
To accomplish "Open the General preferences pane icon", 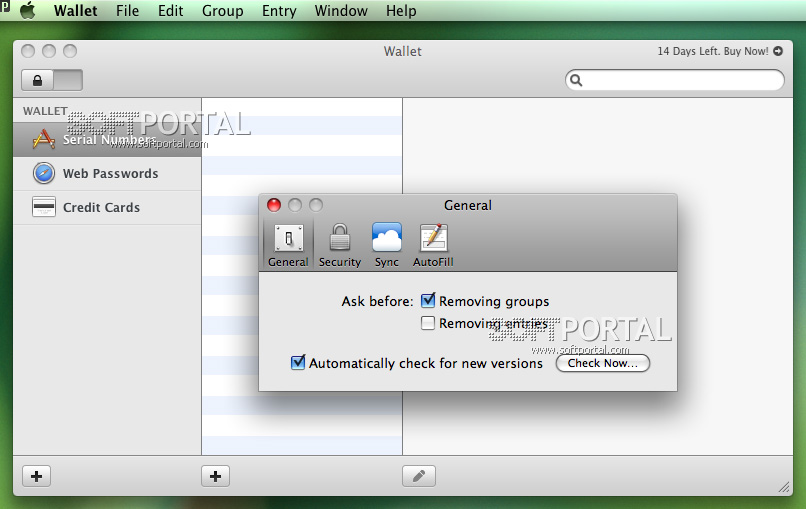I will coord(288,238).
